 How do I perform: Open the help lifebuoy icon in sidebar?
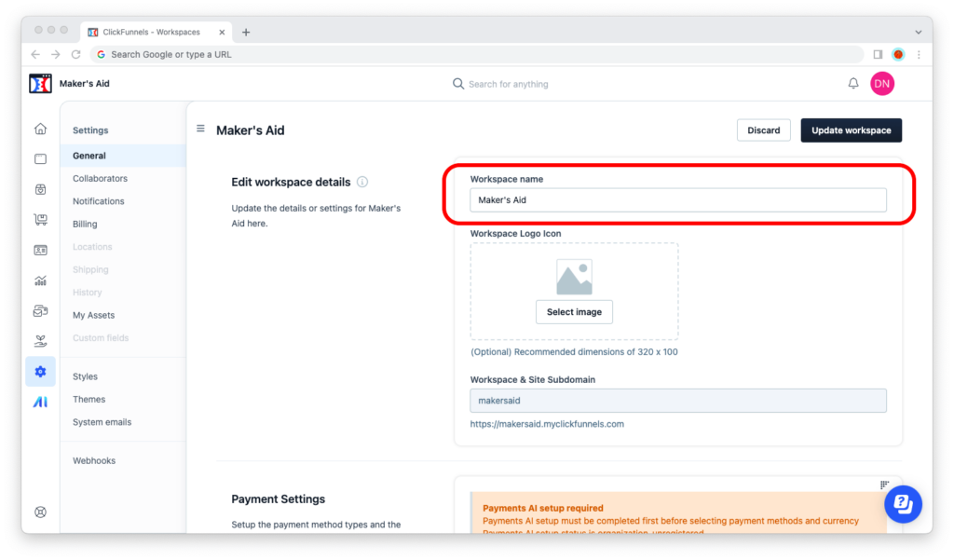coord(40,512)
